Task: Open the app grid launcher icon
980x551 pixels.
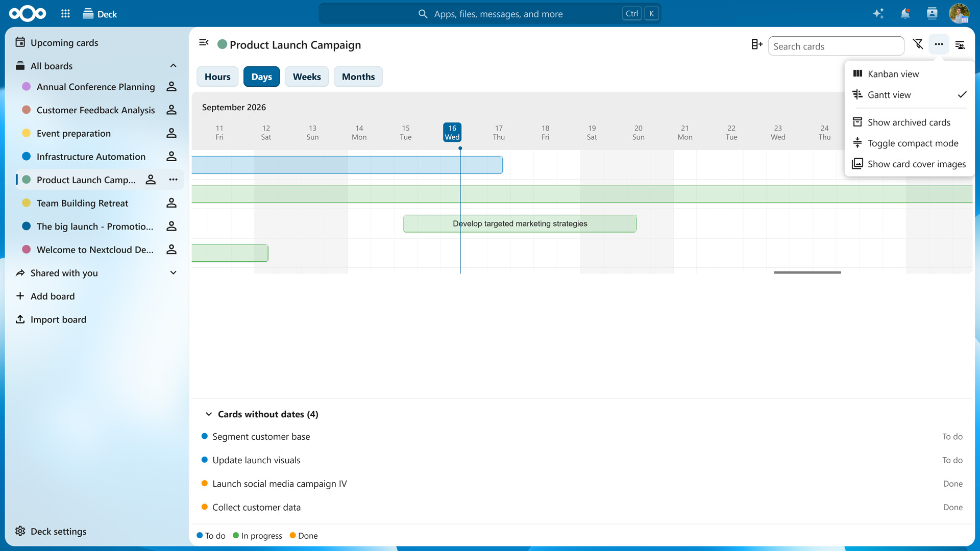Action: tap(65, 14)
